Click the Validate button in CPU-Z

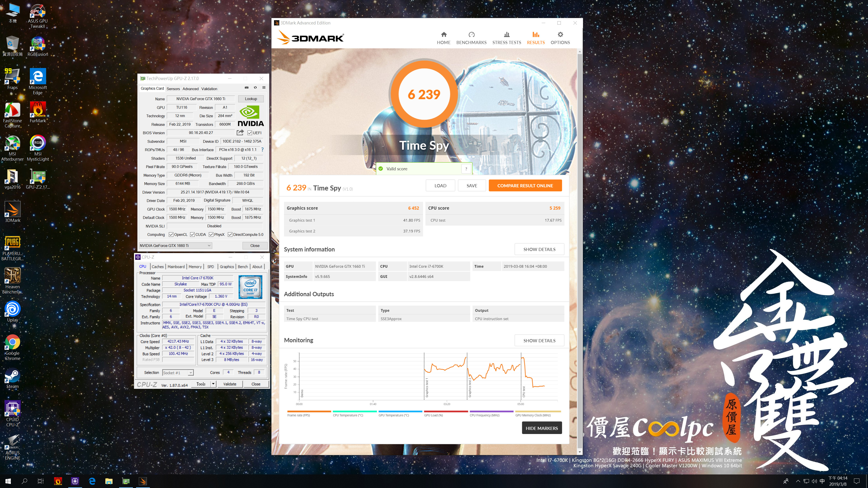tap(230, 384)
